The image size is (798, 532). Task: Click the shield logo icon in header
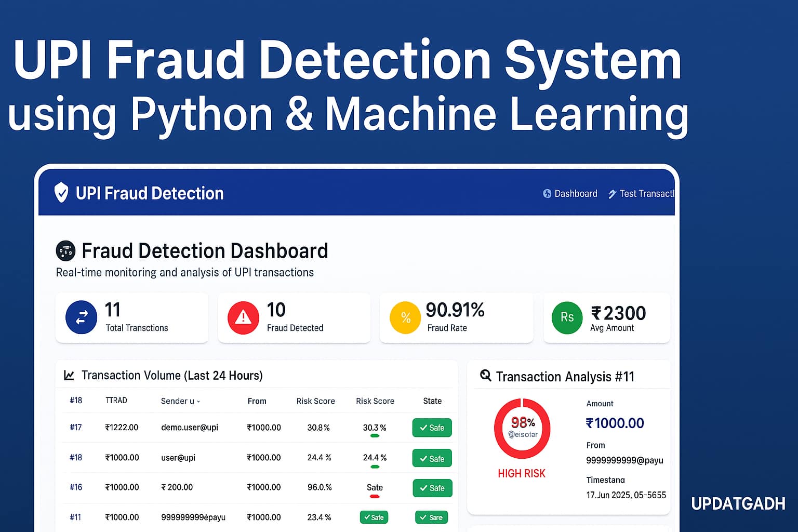click(61, 193)
